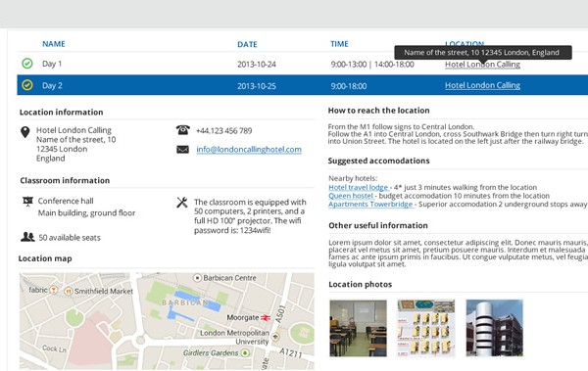Select the Day 2 row name
Image resolution: width=588 pixels, height=371 pixels.
[52, 85]
